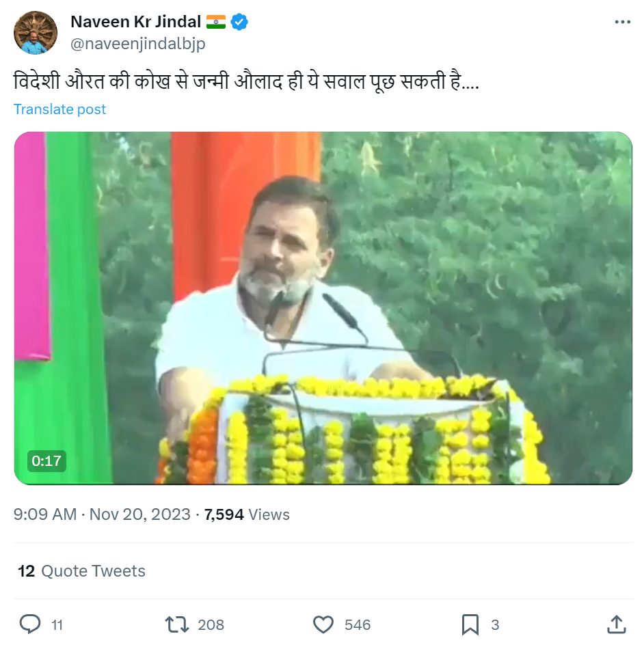This screenshot has width=644, height=649.
Task: Click the 9:09 AM Nov 20, 2023 timestamp
Action: click(x=102, y=514)
